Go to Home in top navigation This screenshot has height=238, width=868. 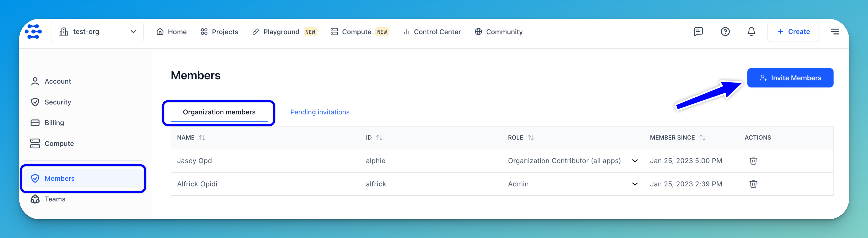172,32
